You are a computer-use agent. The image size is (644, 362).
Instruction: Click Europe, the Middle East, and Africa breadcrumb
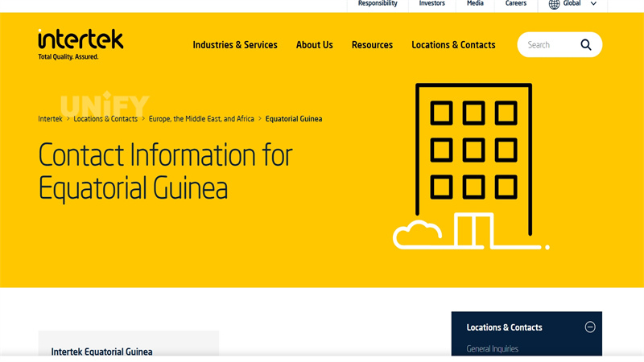tap(201, 118)
